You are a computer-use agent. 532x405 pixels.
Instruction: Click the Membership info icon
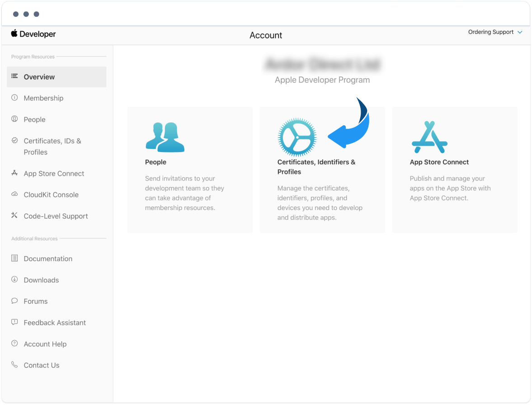[x=14, y=97]
